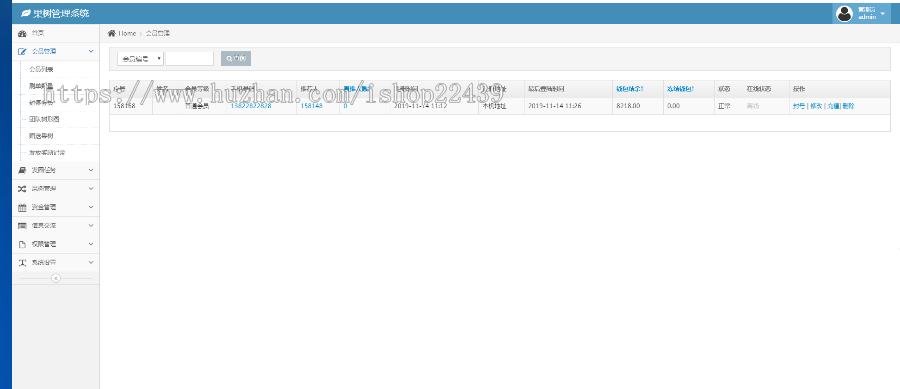900x389 pixels.
Task: Open referrer link 158148
Action: (312, 106)
